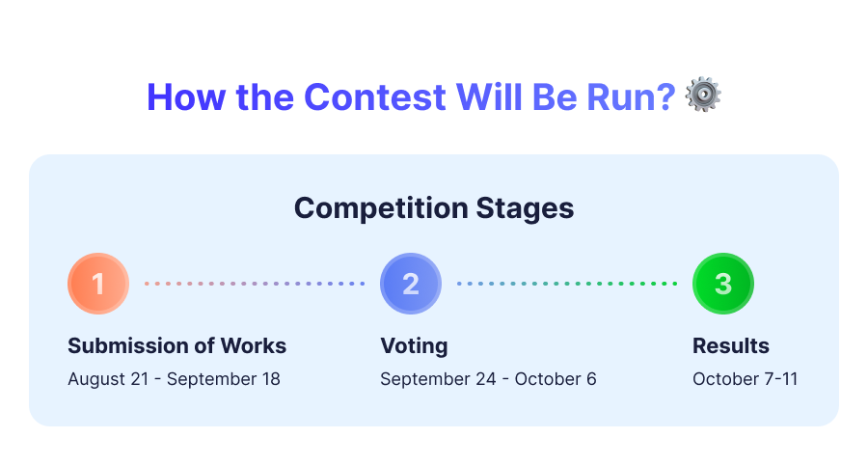Click the 'Voting' stage title
Viewport: 868px width, 465px height.
pos(414,346)
